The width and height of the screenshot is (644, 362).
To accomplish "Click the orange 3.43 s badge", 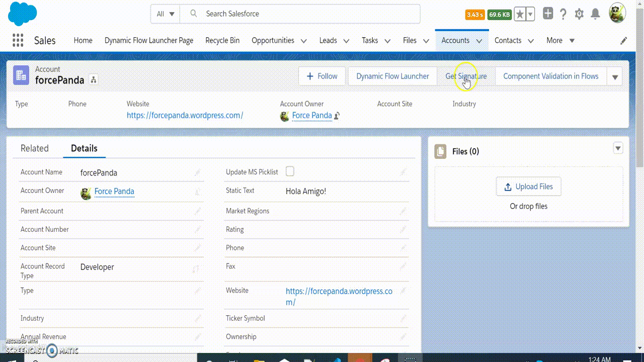I will coord(475,15).
